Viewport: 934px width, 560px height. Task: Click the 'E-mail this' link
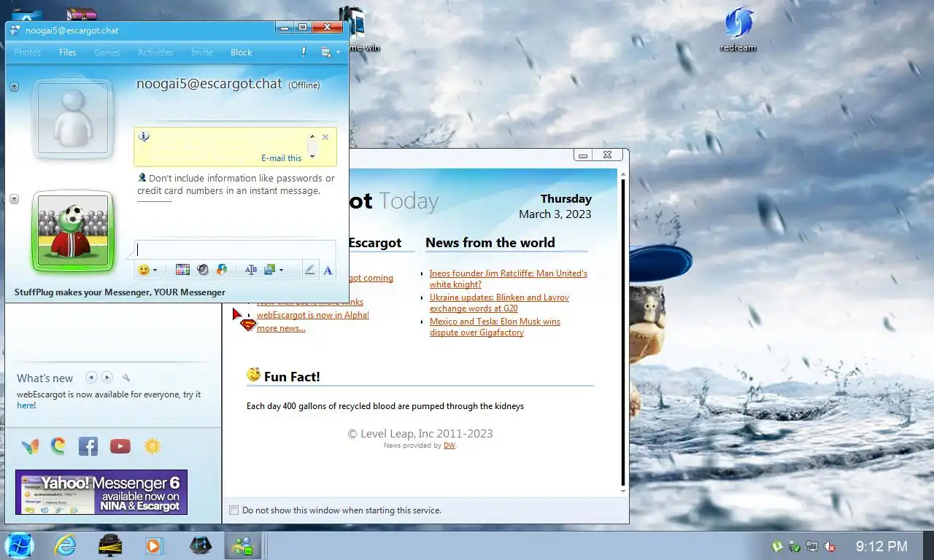pyautogui.click(x=282, y=158)
